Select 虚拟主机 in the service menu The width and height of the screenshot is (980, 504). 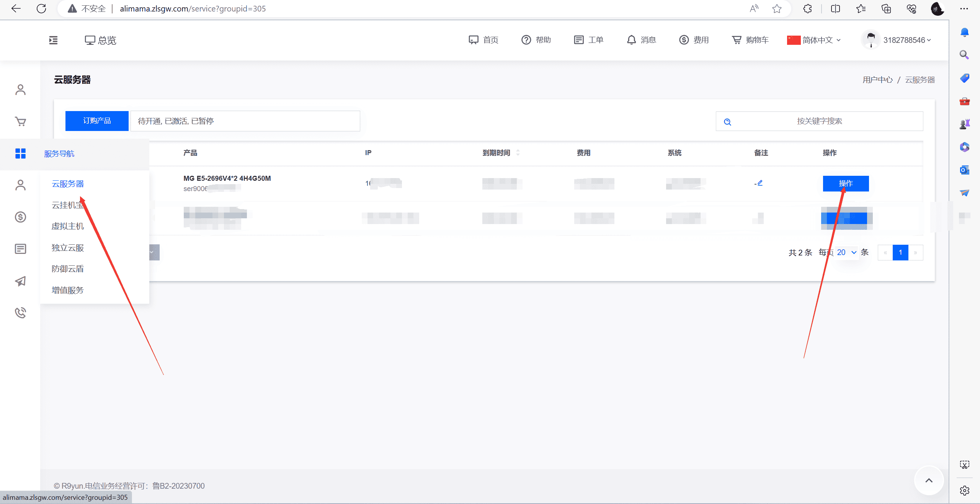[x=68, y=226]
